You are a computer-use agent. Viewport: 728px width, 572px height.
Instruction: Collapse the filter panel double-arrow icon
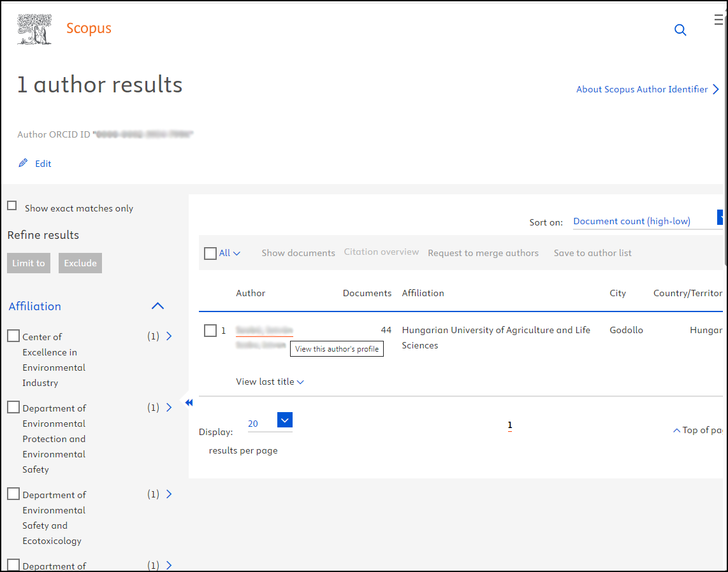pyautogui.click(x=189, y=403)
